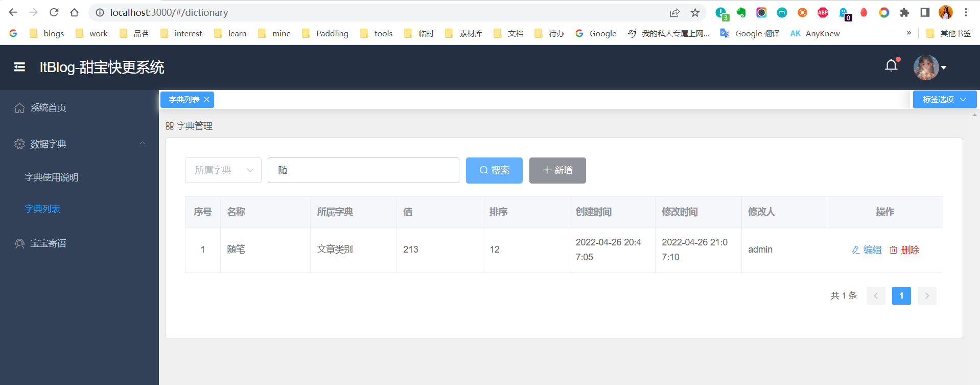Open the Paddling bookmark folder
Image resolution: width=980 pixels, height=385 pixels.
tap(325, 33)
